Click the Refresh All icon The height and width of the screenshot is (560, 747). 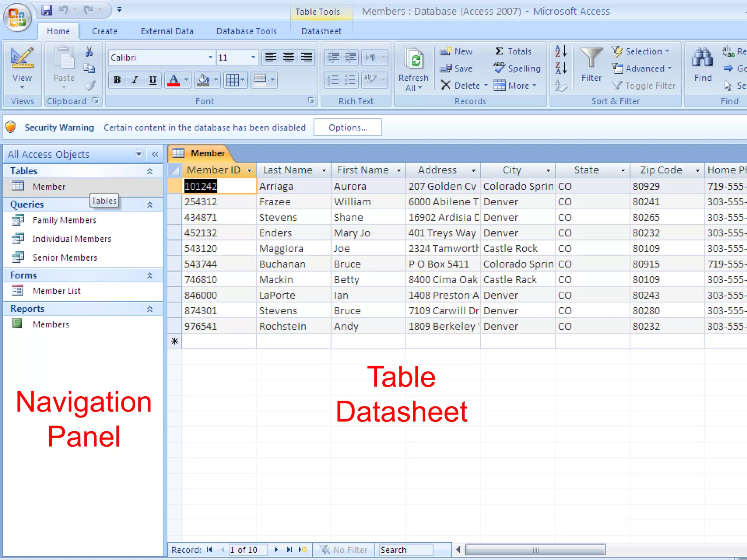click(414, 59)
